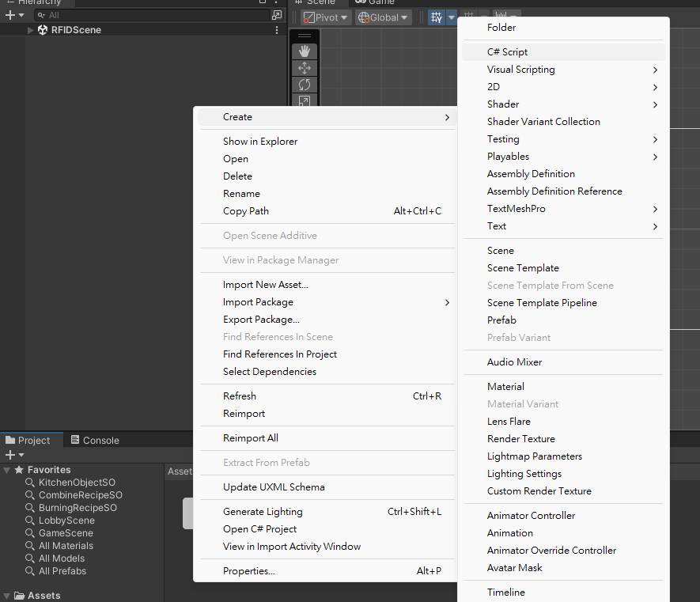Expand the RFIDScene tree arrow
700x602 pixels.
pyautogui.click(x=30, y=30)
